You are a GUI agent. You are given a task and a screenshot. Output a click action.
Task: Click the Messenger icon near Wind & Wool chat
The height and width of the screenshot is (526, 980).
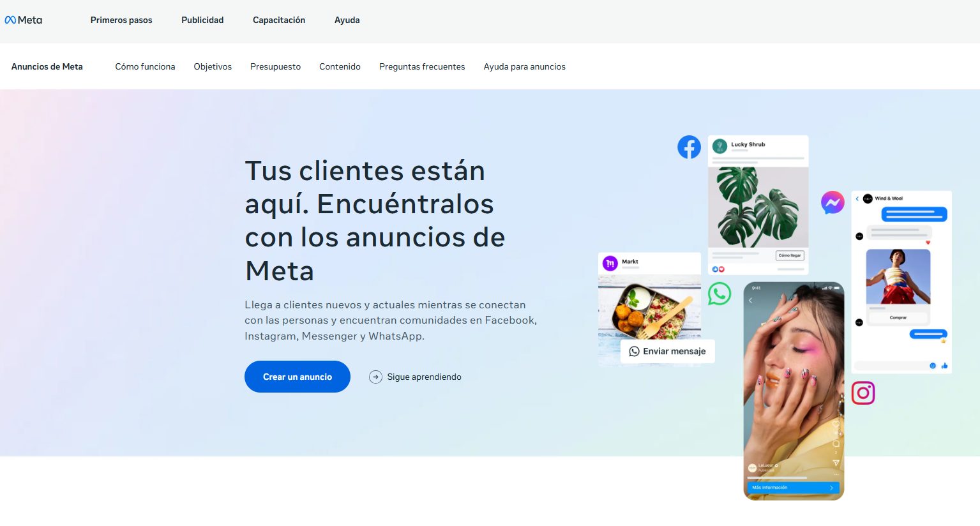click(832, 202)
